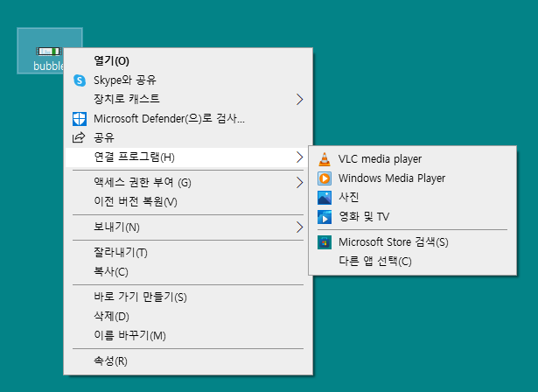Open file with 사진 app
Screen dimensions: 538x392
coord(412,198)
